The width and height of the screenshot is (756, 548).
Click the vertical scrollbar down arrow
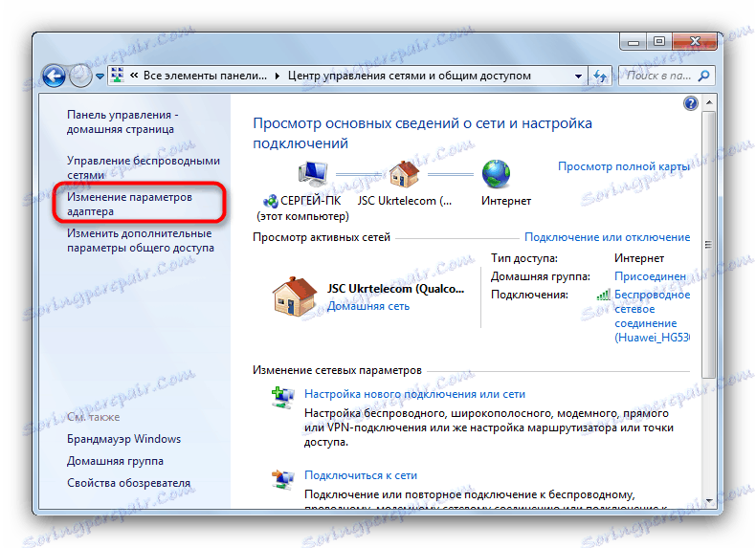coord(709,501)
